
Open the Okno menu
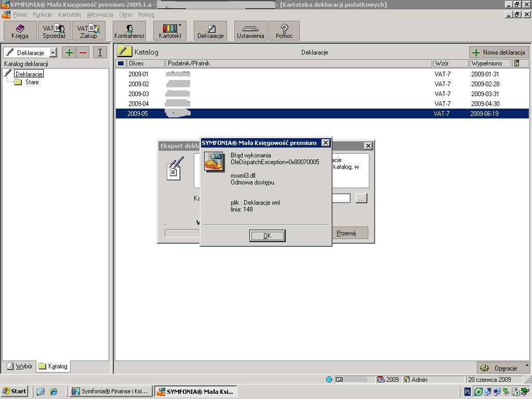pos(126,15)
